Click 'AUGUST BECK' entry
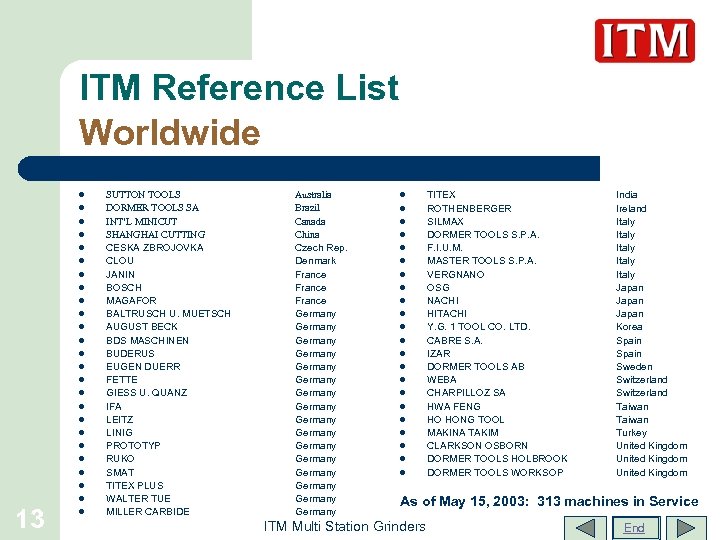Viewport: 720px width, 540px height. (141, 326)
